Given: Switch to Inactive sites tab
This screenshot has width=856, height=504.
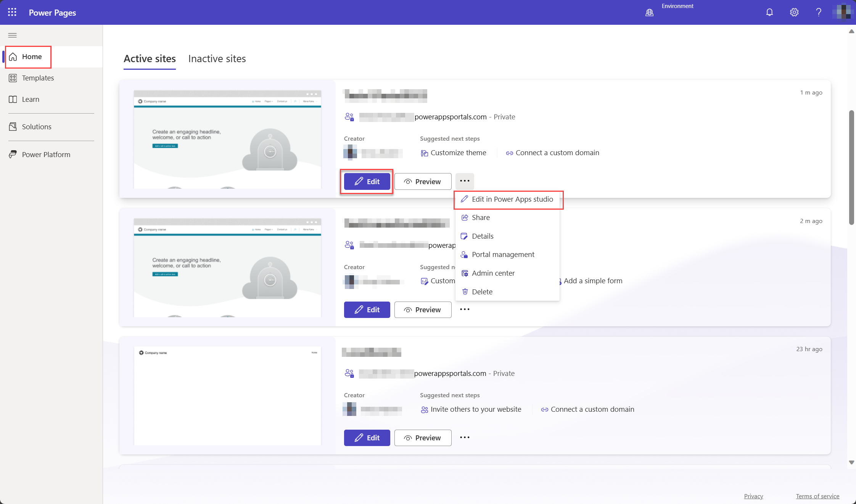Looking at the screenshot, I should [217, 58].
